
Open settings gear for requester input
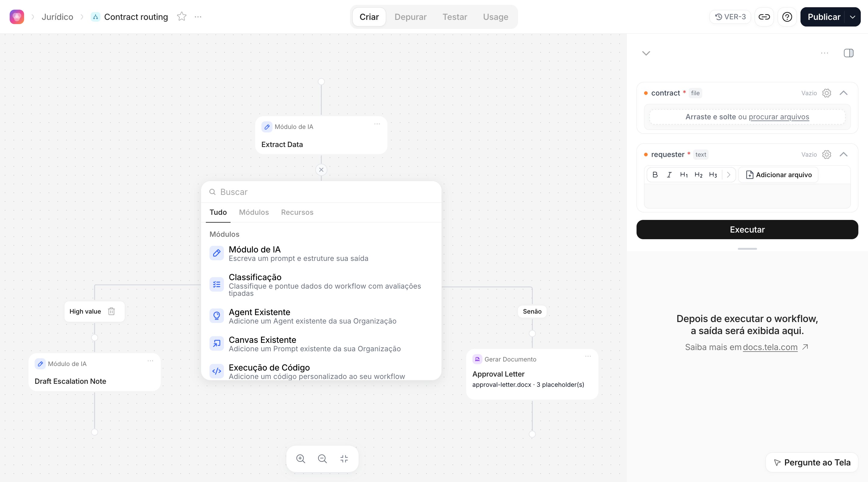[826, 154]
